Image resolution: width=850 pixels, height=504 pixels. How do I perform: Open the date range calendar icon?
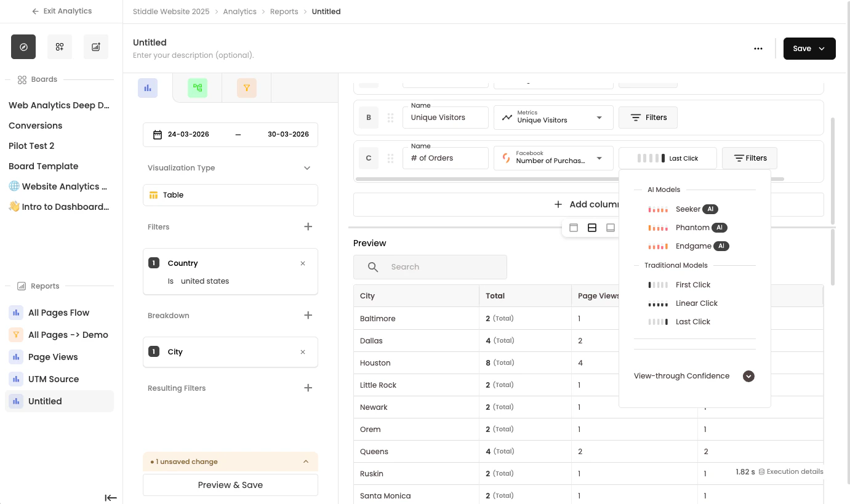point(158,134)
